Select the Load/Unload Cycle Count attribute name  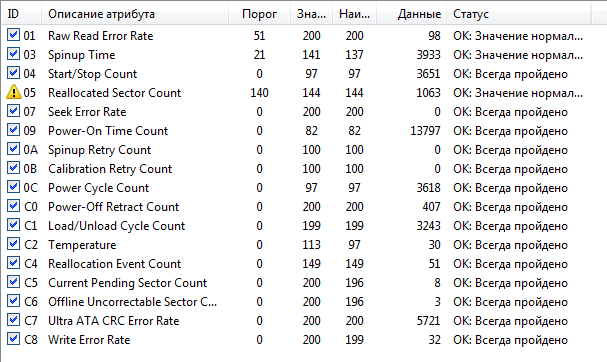(117, 226)
